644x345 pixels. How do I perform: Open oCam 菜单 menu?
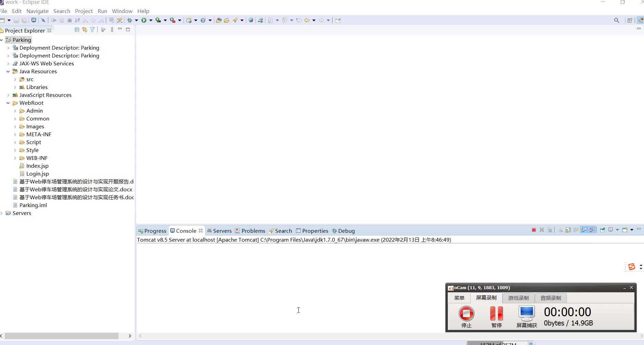(x=459, y=298)
